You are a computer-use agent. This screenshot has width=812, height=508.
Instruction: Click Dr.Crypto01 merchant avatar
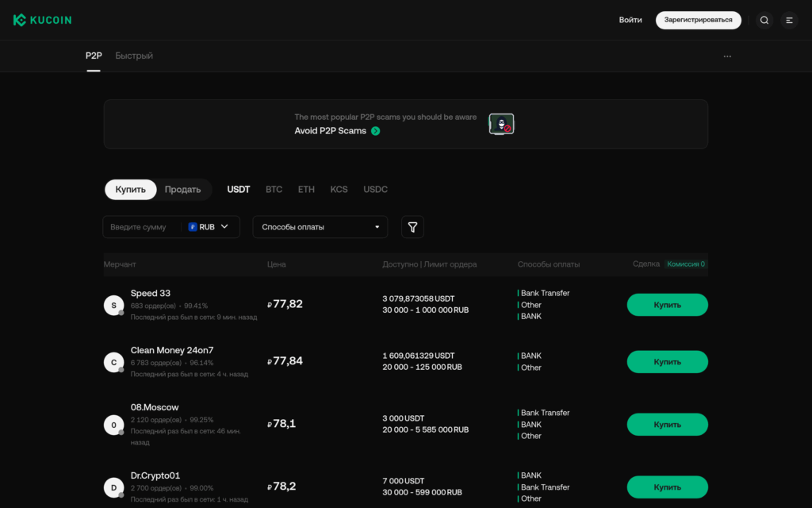click(x=114, y=488)
